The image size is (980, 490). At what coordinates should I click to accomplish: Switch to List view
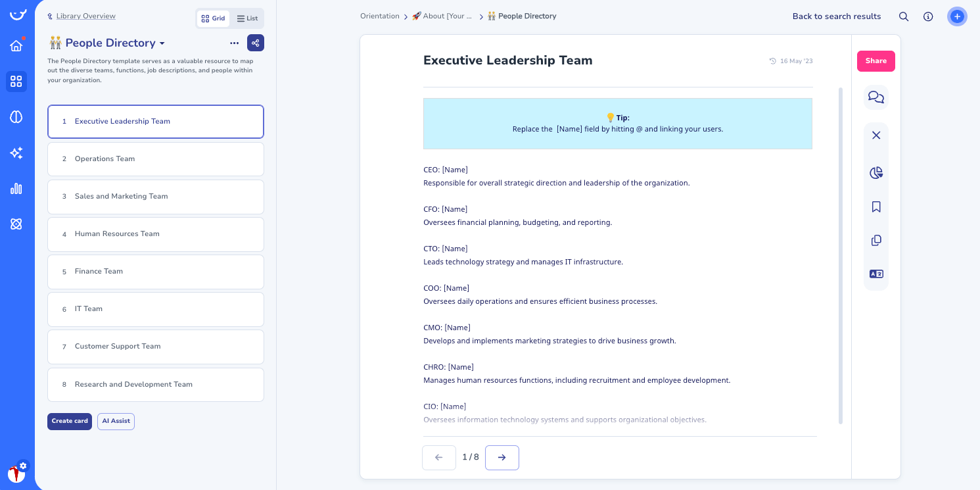point(247,18)
